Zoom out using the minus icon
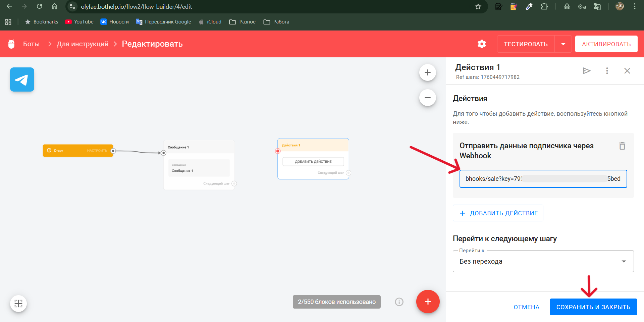Screen dimensions: 644x322 coord(428,98)
